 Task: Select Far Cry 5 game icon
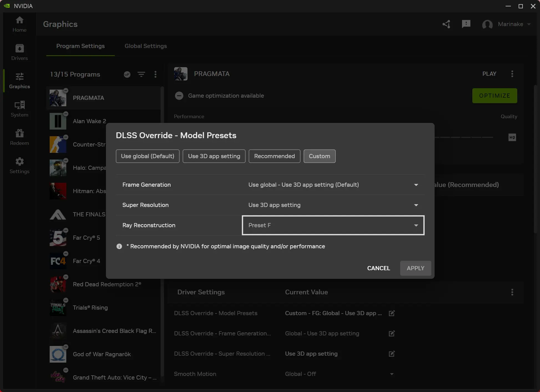58,238
